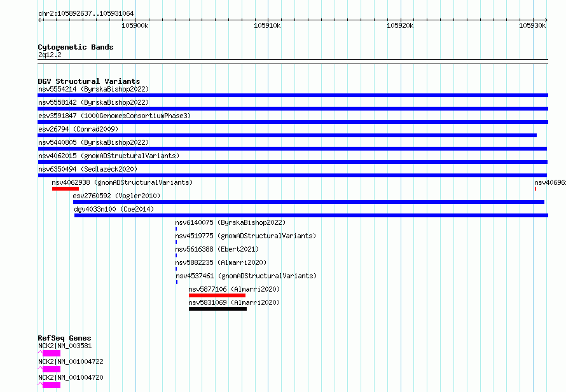The height and width of the screenshot is (392, 566).
Task: Click the esv26794 (Conrad2009) label
Action: click(x=78, y=129)
